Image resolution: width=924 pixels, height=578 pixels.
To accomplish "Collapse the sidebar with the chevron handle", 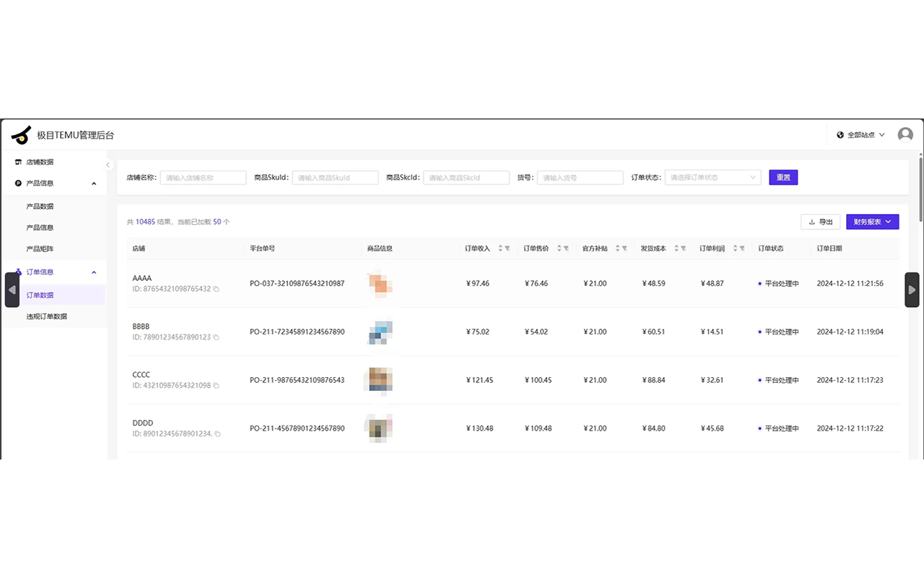I will click(108, 165).
